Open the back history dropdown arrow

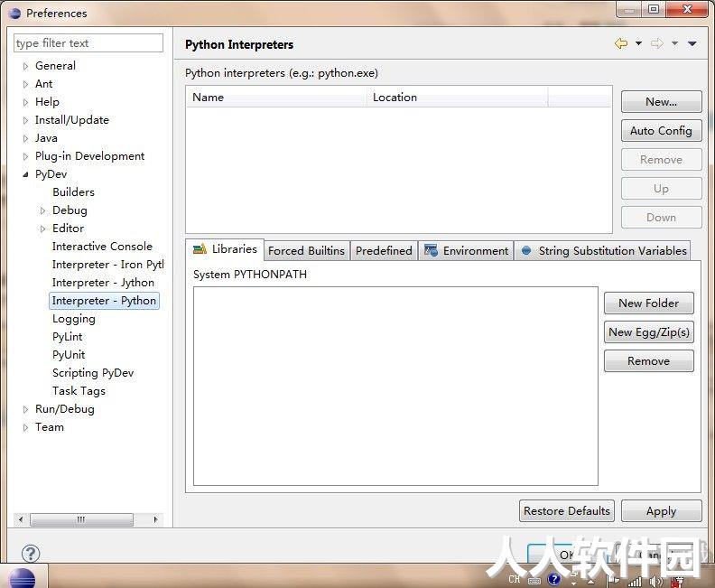[638, 43]
